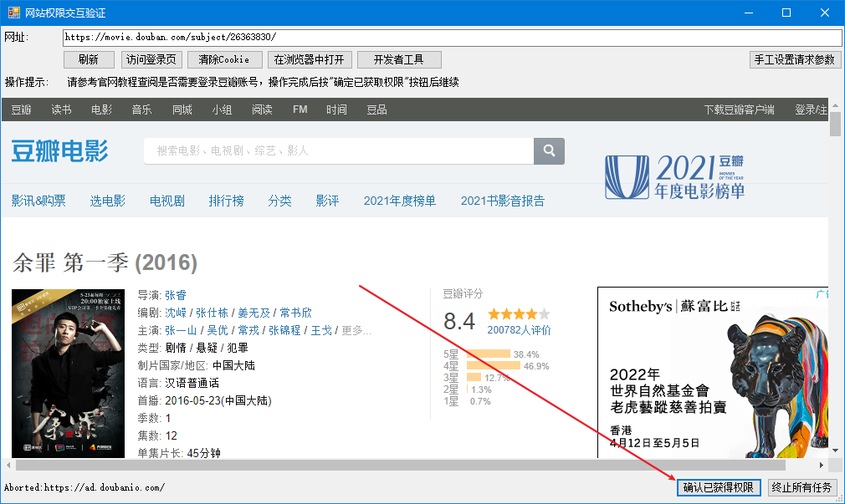Click 终止所有任务 button
The width and height of the screenshot is (845, 504).
pyautogui.click(x=801, y=487)
